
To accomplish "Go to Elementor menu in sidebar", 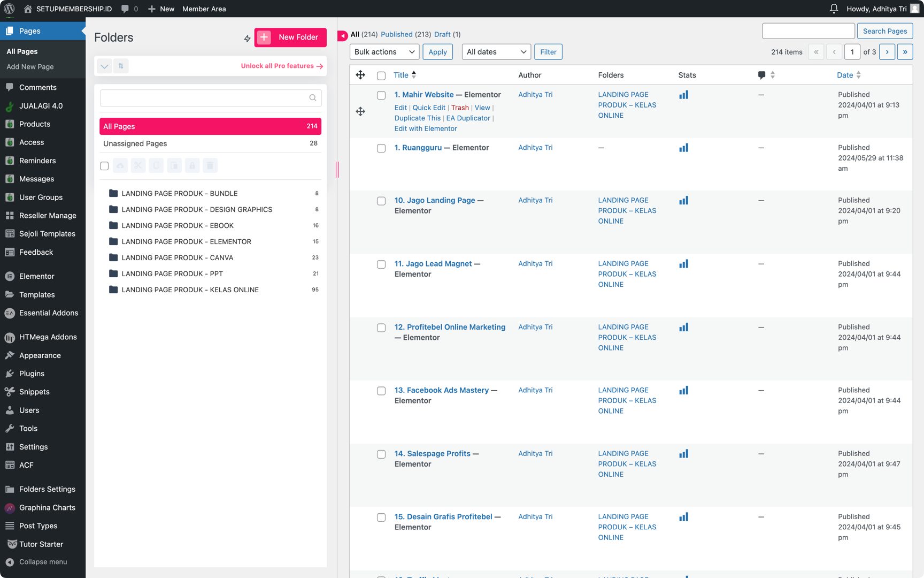I will pyautogui.click(x=36, y=276).
